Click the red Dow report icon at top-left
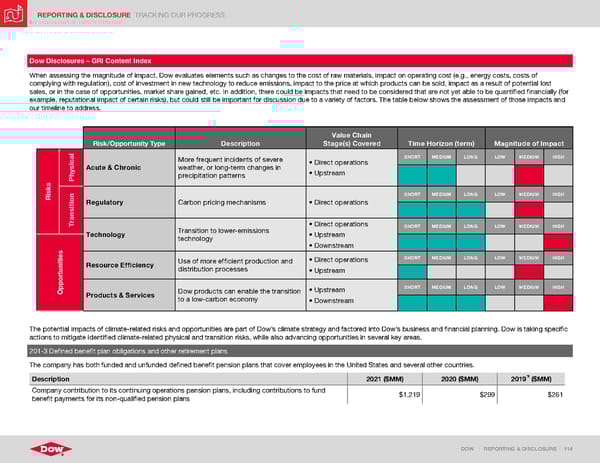Screen dimensions: 600x463 [14, 15]
